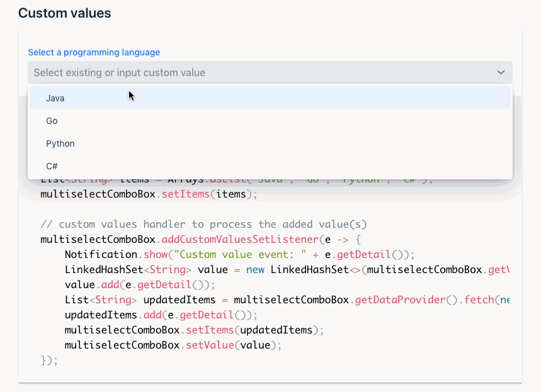Viewport: 541px width, 392px height.
Task: Click the 'multiselectComboBox.setItems(items);' code line
Action: (149, 194)
